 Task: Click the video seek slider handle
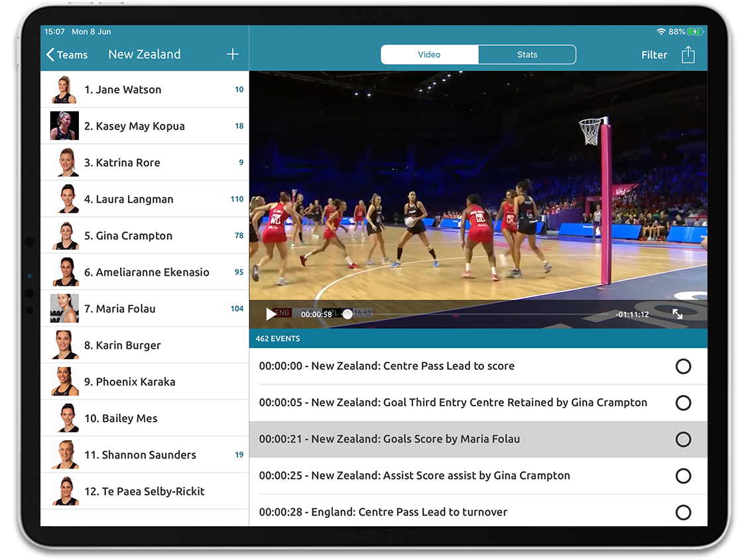click(347, 314)
